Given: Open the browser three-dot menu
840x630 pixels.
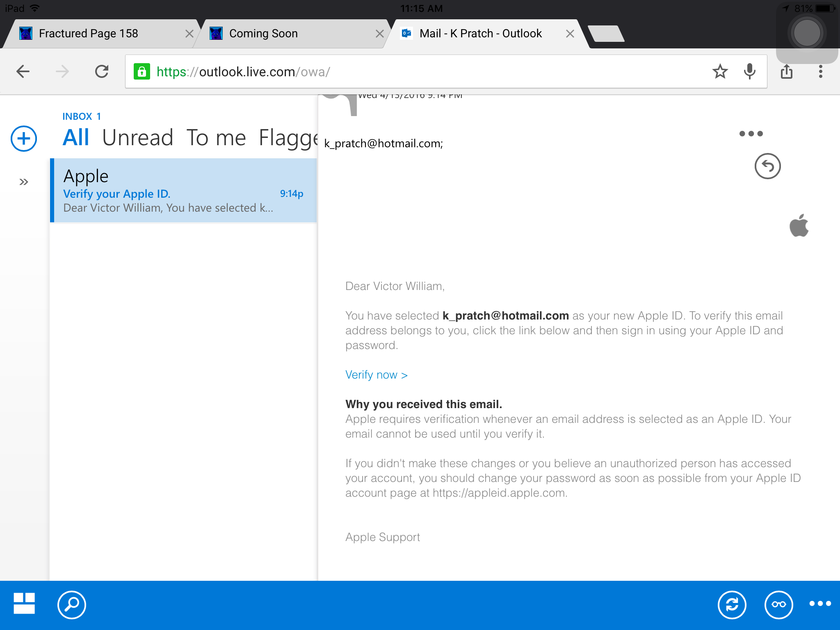Looking at the screenshot, I should click(x=820, y=72).
